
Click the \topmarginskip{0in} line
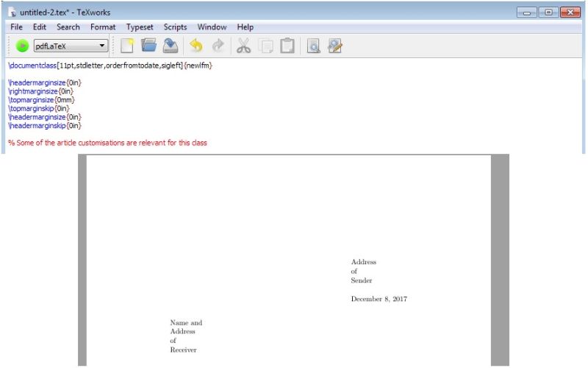39,108
